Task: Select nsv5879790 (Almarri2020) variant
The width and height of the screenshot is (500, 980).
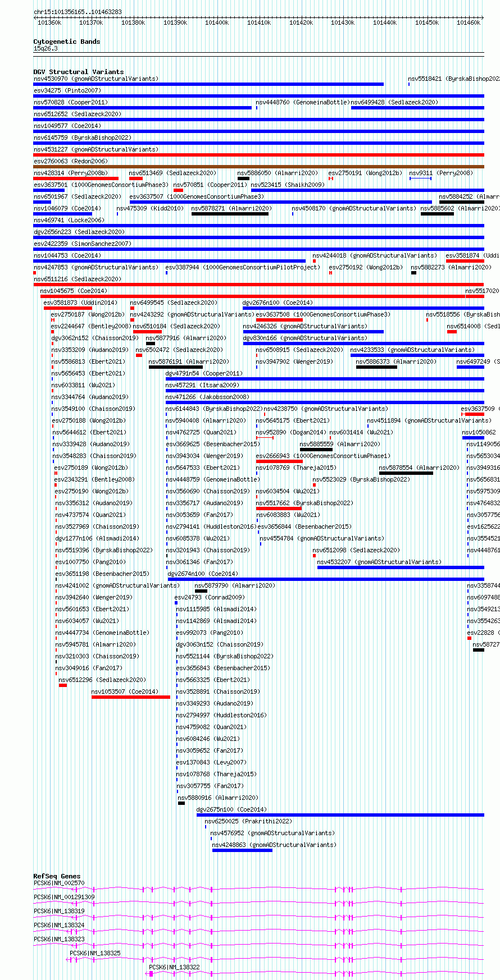Action: click(235, 585)
